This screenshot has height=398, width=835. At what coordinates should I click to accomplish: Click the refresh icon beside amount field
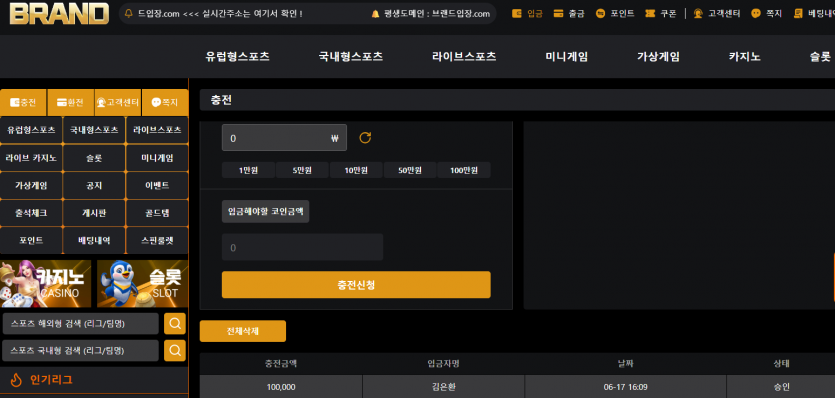pos(365,138)
